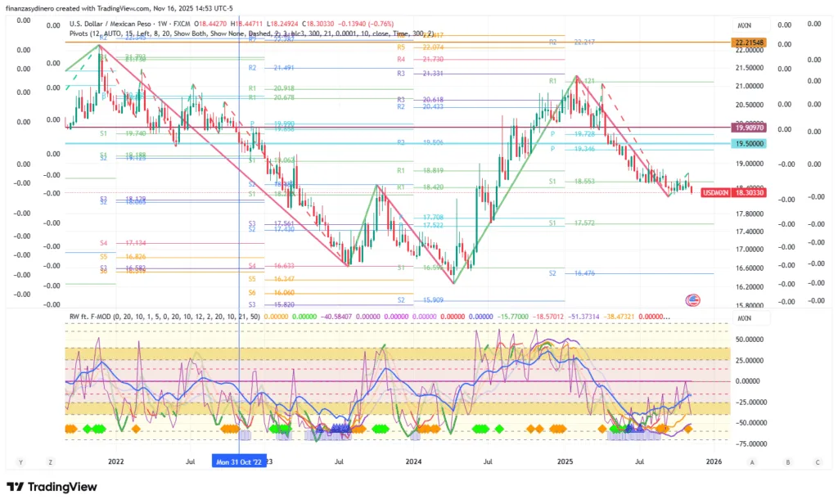Click the orange 22.21548 price label
The height and width of the screenshot is (504, 838).
click(x=749, y=42)
